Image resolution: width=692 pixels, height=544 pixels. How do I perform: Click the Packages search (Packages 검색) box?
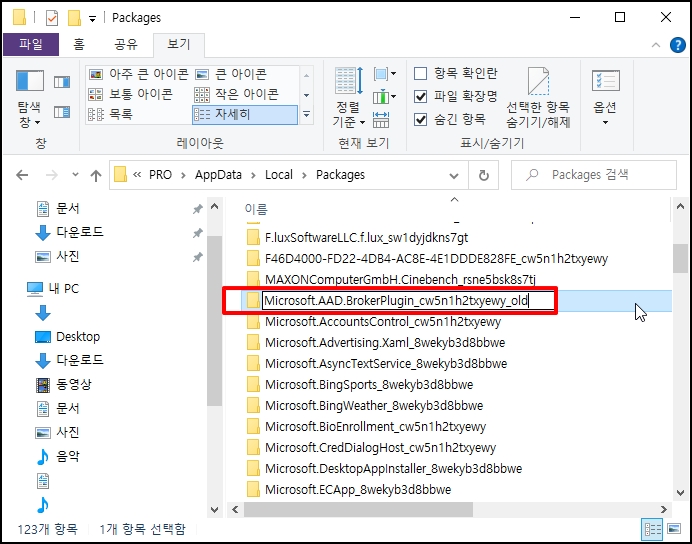click(x=594, y=175)
